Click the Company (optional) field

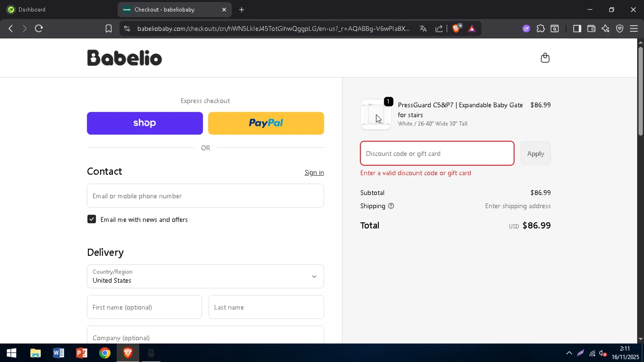(x=205, y=335)
